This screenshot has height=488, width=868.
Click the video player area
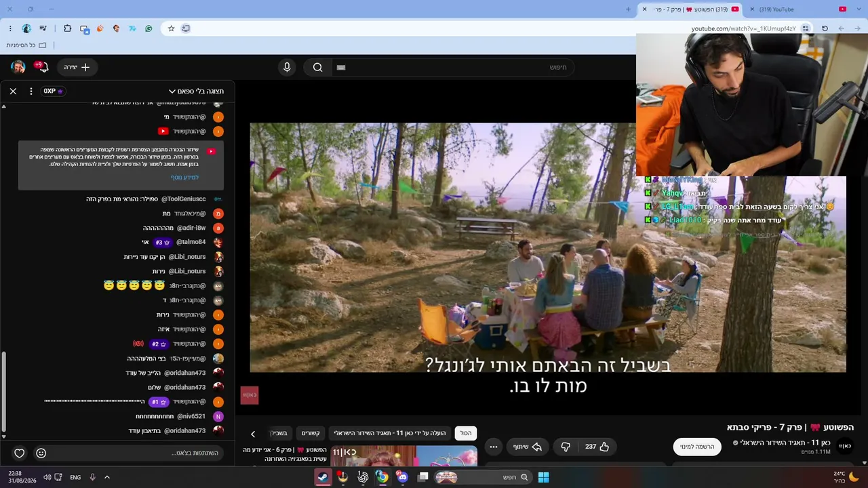(x=548, y=247)
